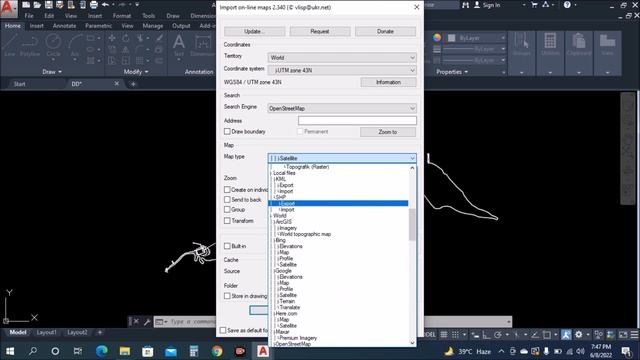Switch to the Parametric ribbon tab
This screenshot has height=360, width=640.
coord(98,26)
